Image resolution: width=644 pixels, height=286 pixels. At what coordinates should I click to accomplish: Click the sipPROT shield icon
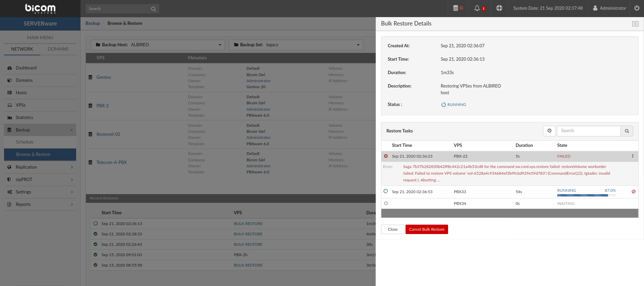pyautogui.click(x=9, y=180)
